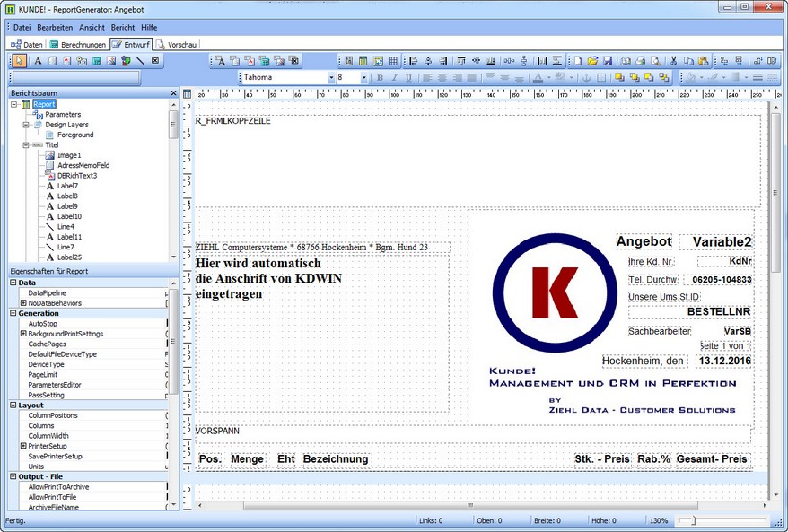788x532 pixels.
Task: Open a report file
Action: click(x=592, y=61)
